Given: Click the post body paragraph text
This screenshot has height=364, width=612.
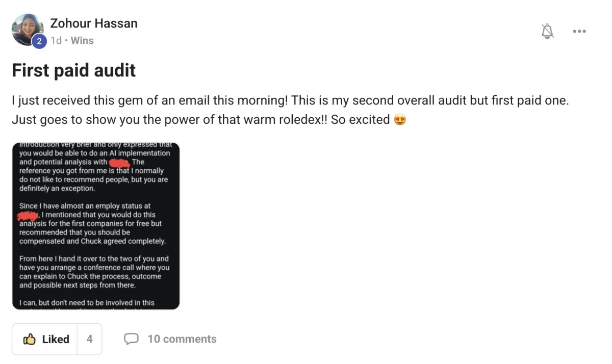Looking at the screenshot, I should coord(290,110).
